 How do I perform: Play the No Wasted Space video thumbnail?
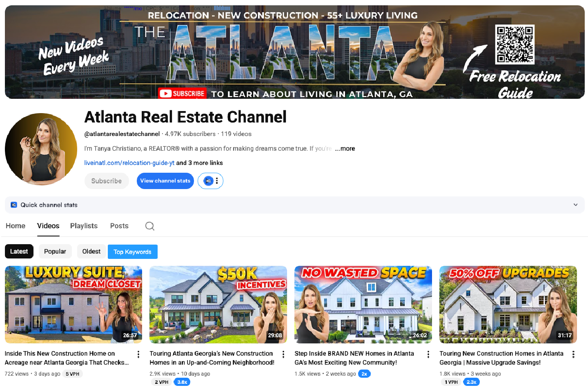pyautogui.click(x=363, y=305)
